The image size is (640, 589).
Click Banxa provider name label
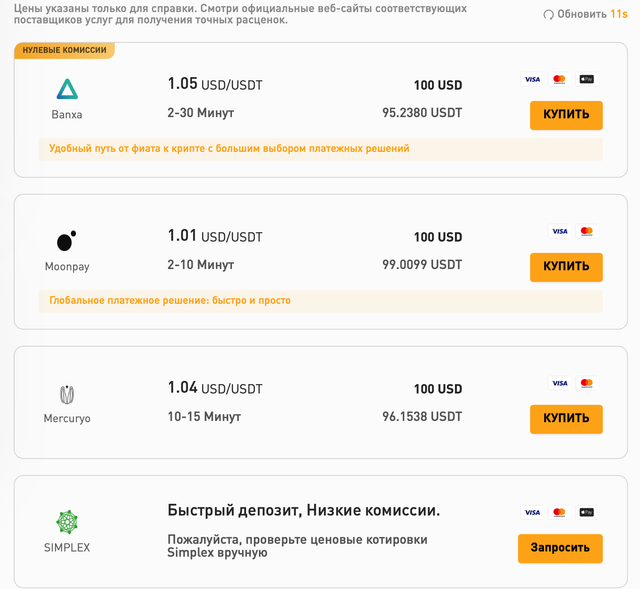pos(67,115)
